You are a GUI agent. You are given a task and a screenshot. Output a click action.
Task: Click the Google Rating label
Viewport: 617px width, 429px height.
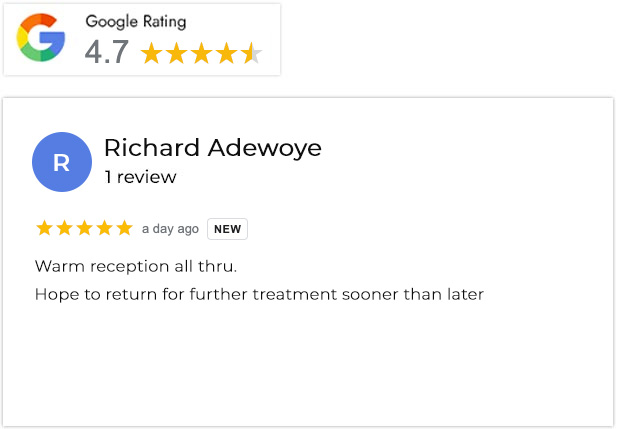(135, 21)
